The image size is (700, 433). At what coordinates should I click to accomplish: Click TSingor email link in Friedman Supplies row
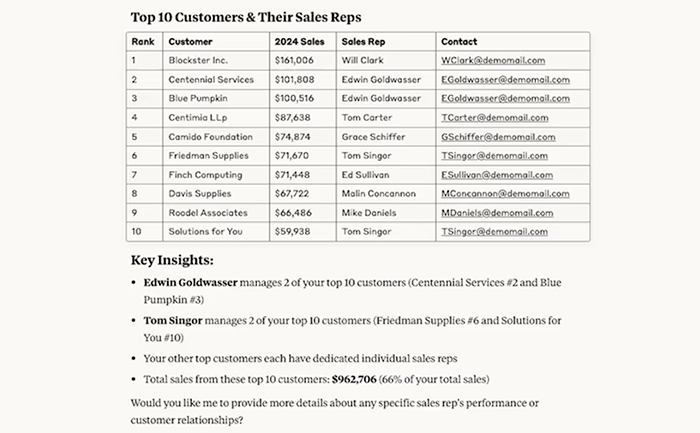494,155
